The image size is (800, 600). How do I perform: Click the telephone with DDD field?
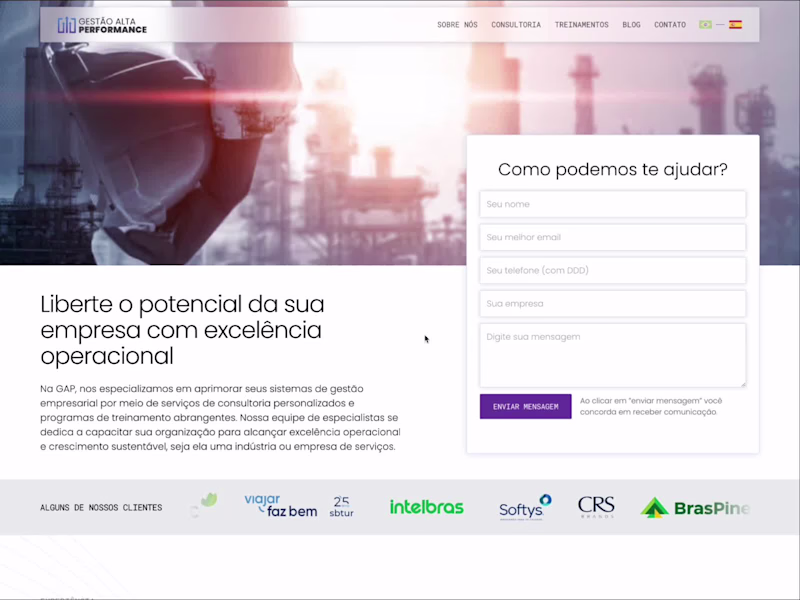(612, 270)
